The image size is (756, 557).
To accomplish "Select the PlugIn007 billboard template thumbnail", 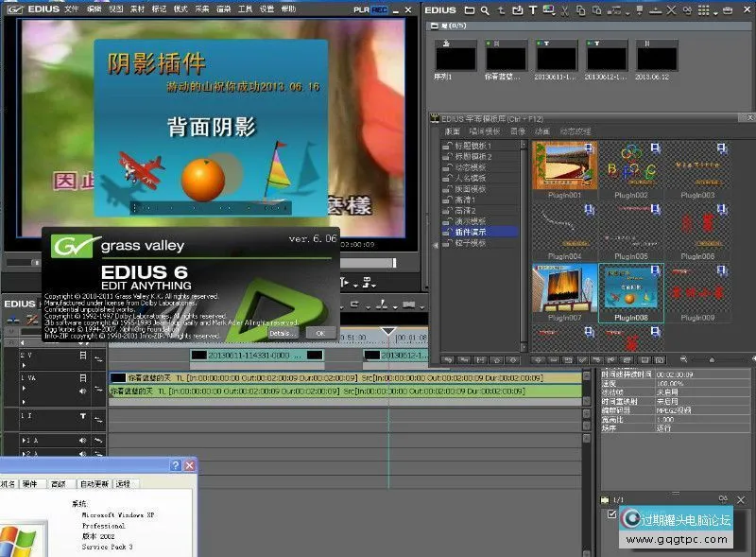I will tap(564, 287).
